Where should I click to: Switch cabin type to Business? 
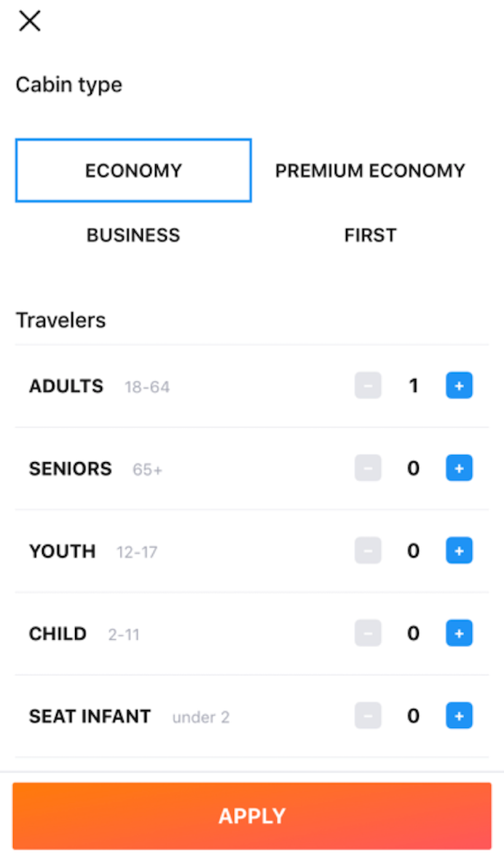coord(133,235)
